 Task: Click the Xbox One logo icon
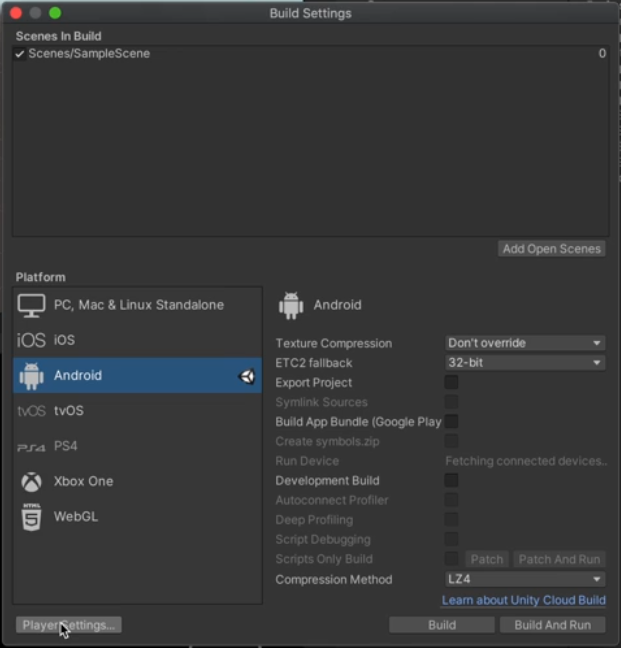pos(31,481)
